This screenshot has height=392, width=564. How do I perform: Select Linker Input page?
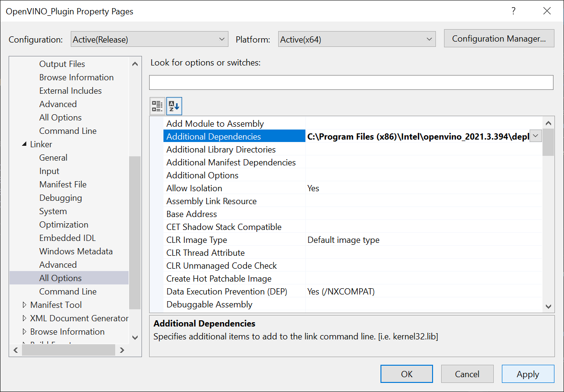pos(49,171)
